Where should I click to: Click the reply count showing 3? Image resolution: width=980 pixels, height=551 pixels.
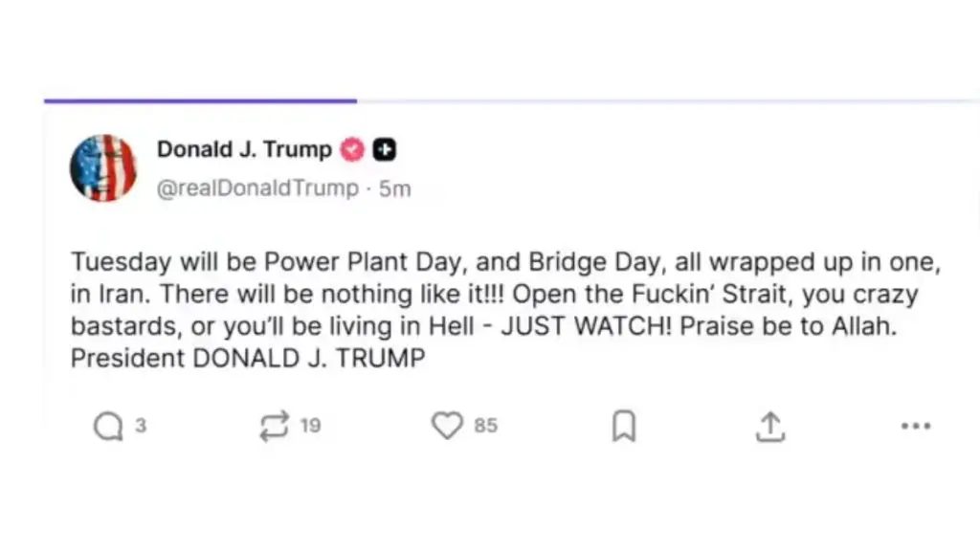(141, 426)
